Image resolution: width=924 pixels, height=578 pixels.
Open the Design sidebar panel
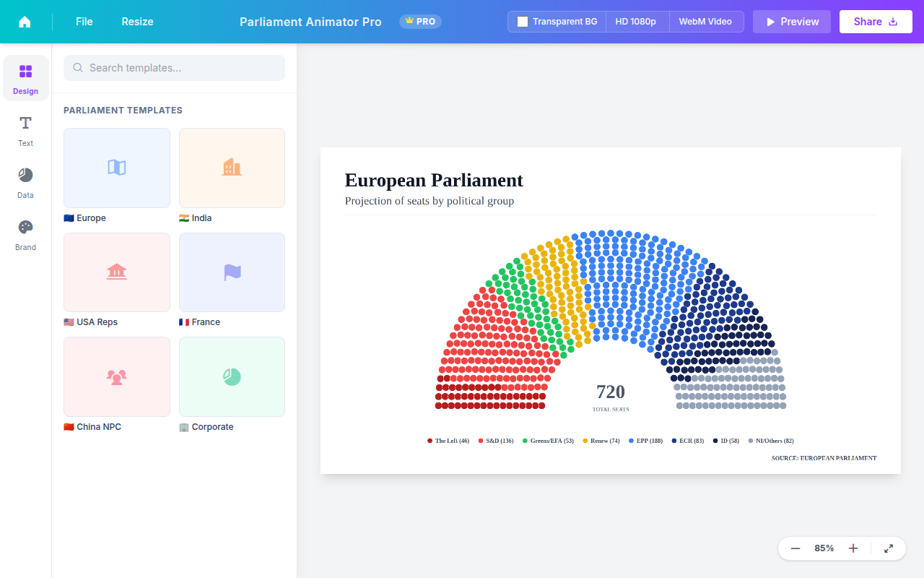tap(25, 78)
